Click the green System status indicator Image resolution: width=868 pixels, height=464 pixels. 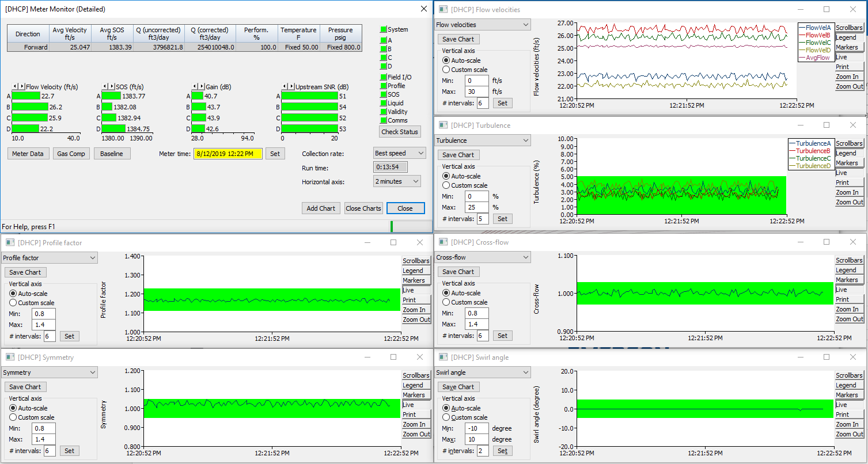click(x=384, y=29)
